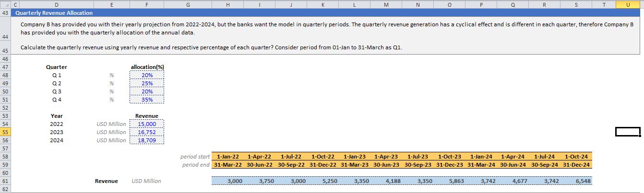Click the 31-Dec-24 period end cell
The image size is (644, 193).
[x=576, y=165]
